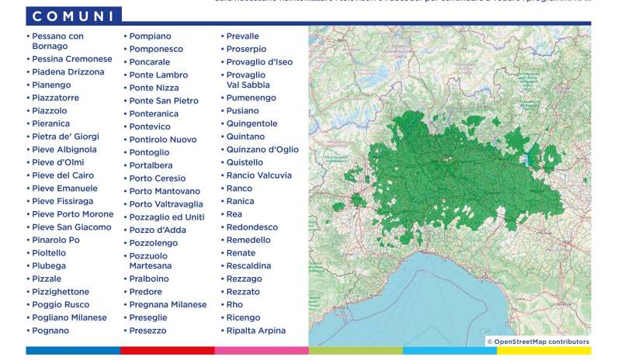Click the Pregnana Milanese entry

168,305
